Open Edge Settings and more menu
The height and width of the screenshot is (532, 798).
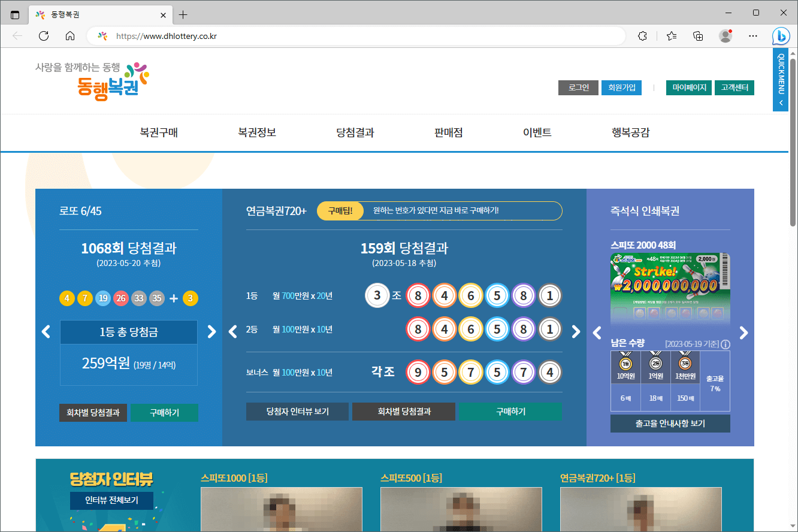pos(753,36)
